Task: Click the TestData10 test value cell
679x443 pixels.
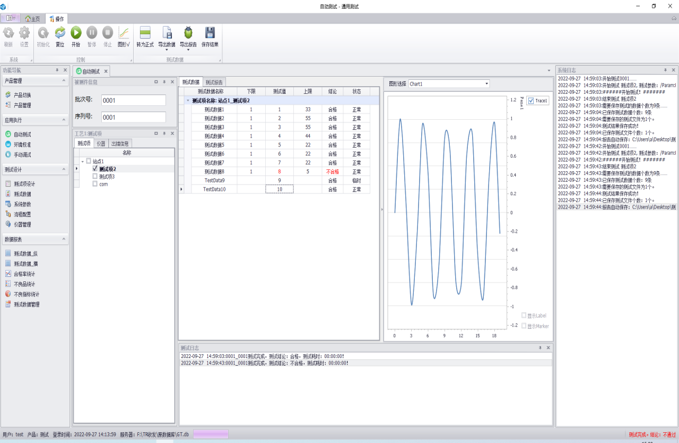Action: pos(279,189)
